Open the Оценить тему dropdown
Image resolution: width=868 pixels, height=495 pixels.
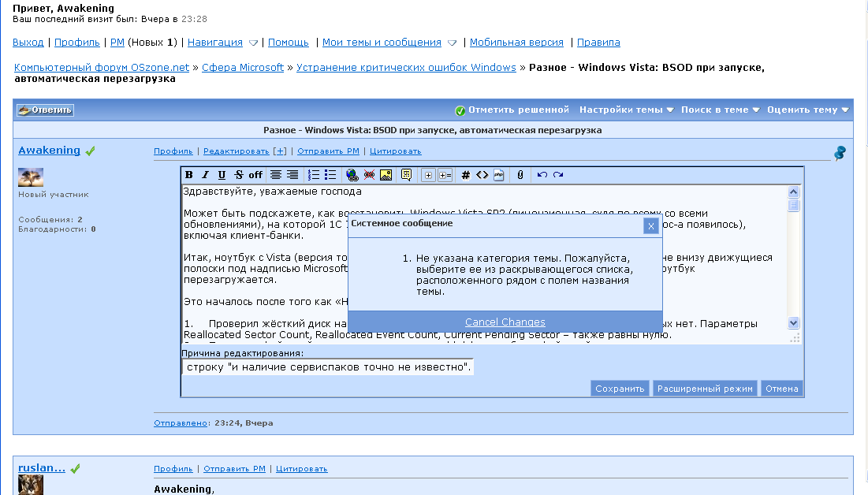807,110
